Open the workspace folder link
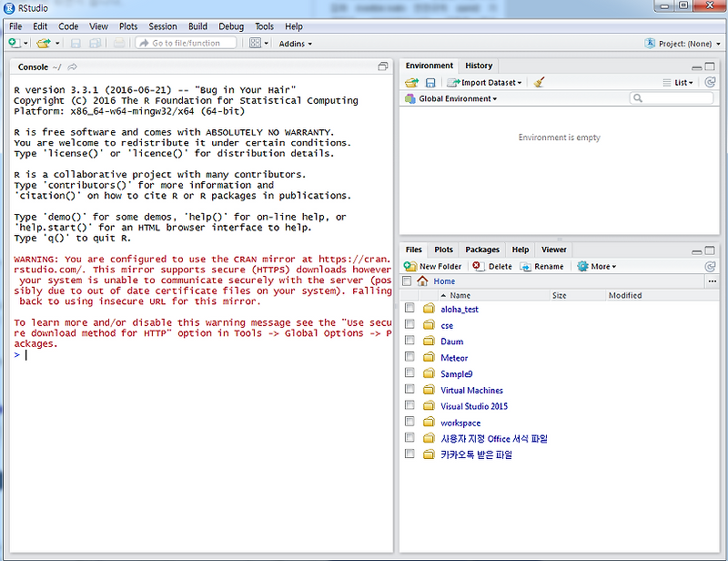728x561 pixels. pyautogui.click(x=460, y=423)
